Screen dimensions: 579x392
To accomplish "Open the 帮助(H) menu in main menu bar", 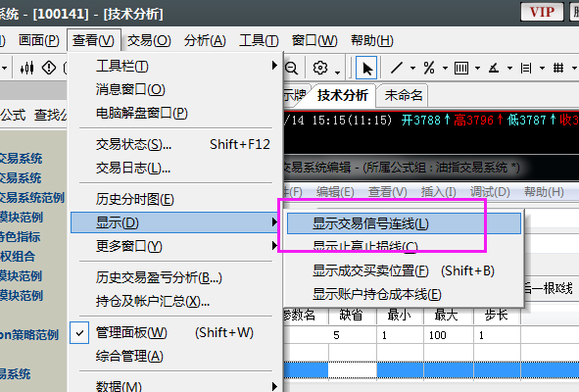I will point(372,40).
